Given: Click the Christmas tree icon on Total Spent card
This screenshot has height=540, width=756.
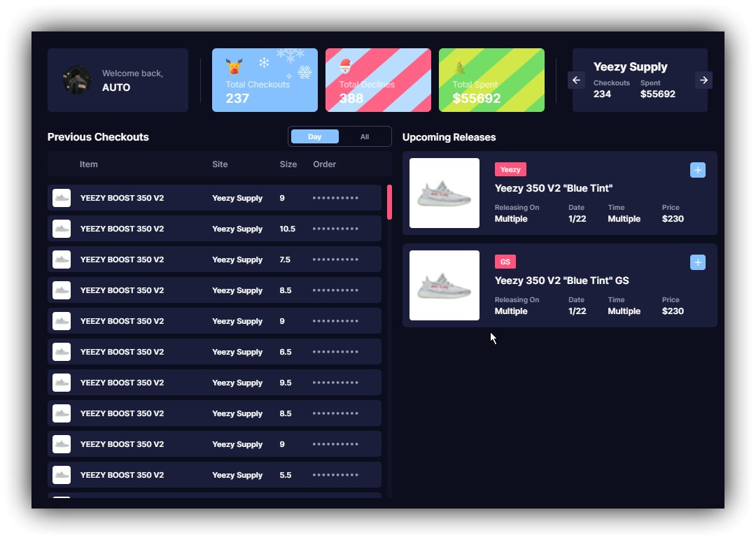Looking at the screenshot, I should 459,66.
